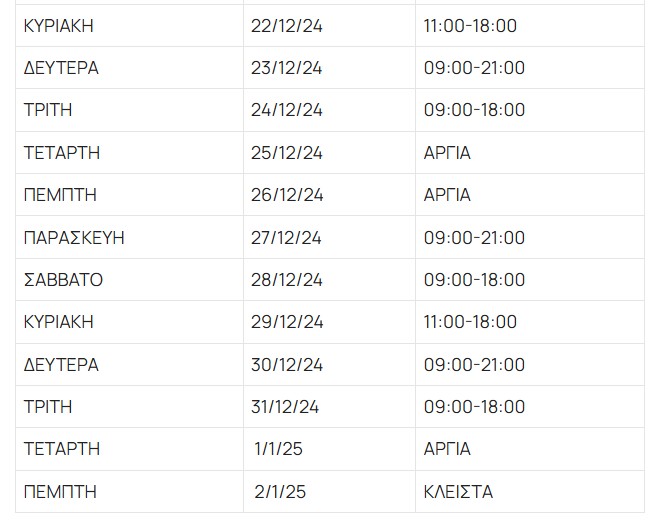Click the date 24/12/24
Viewport: 646px width, 519px height.
click(x=287, y=110)
